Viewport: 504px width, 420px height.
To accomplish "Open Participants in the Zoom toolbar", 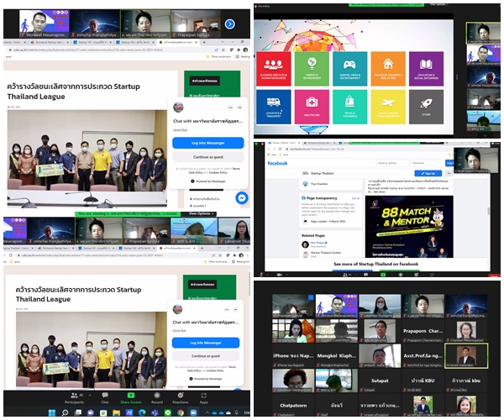I will [x=74, y=398].
